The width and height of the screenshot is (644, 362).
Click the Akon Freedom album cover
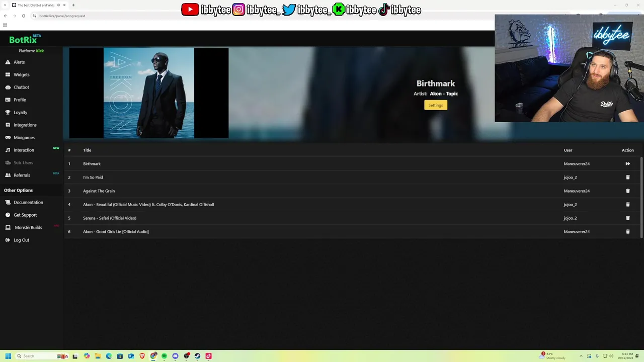click(149, 93)
